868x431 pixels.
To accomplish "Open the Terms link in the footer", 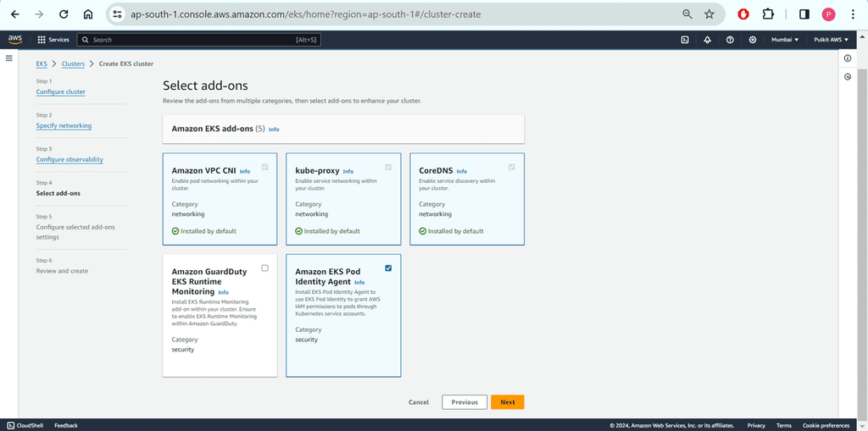I will point(784,425).
